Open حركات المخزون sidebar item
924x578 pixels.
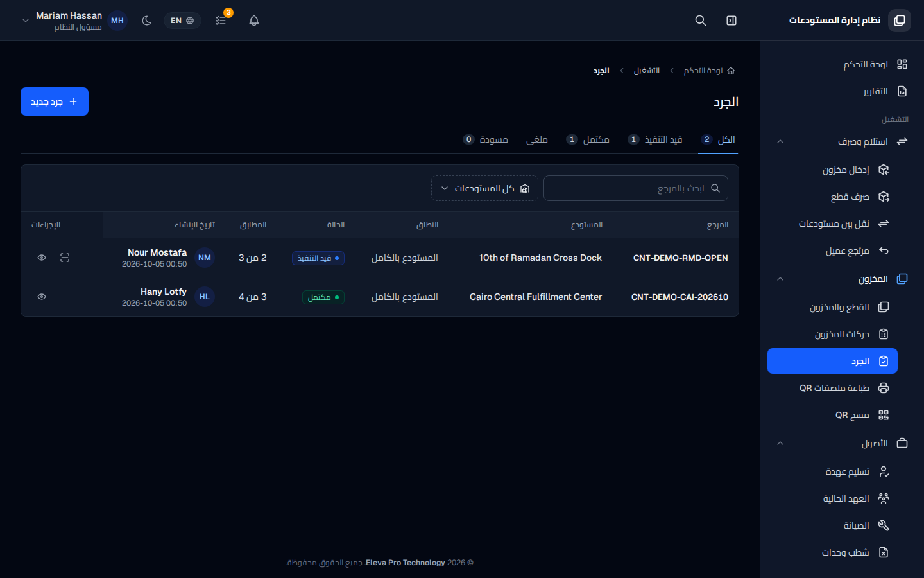(x=832, y=334)
